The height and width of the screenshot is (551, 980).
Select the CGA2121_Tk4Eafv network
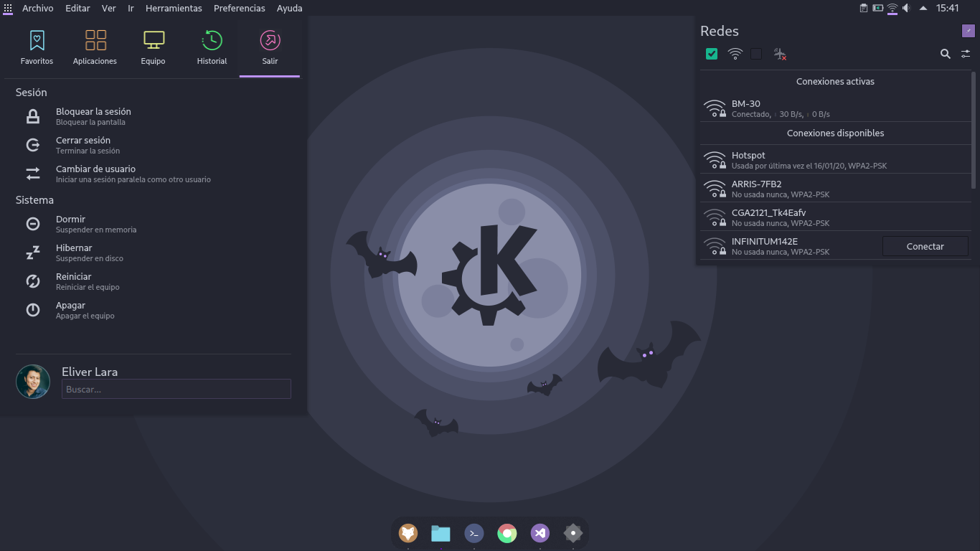coord(835,217)
